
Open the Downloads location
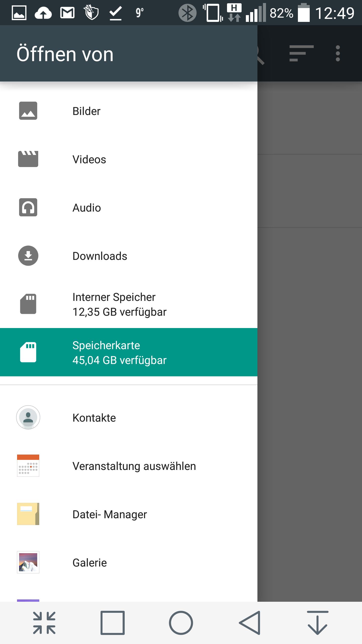point(129,256)
